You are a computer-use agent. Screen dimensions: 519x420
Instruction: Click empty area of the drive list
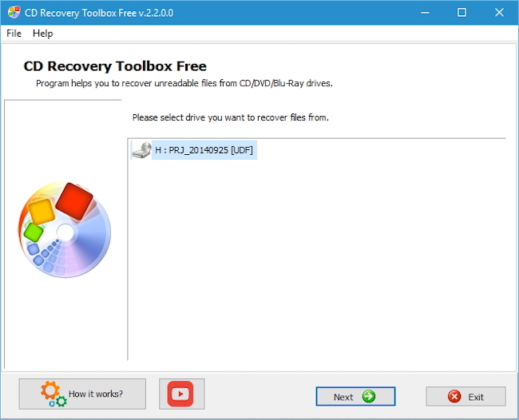(x=317, y=258)
